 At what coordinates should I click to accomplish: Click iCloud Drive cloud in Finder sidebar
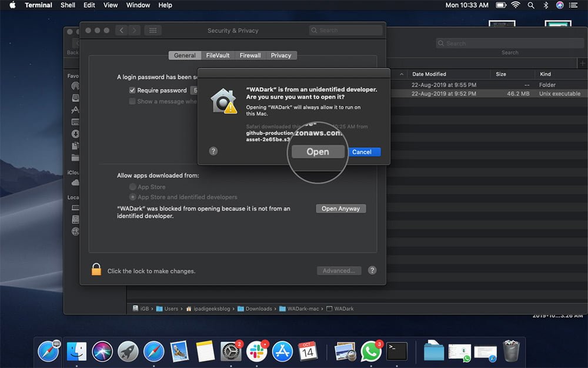pyautogui.click(x=75, y=183)
